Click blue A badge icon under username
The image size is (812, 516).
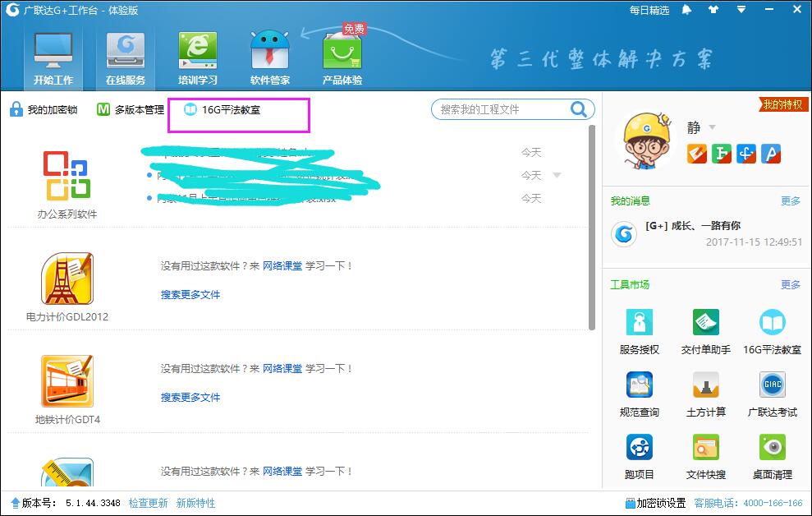click(x=771, y=154)
